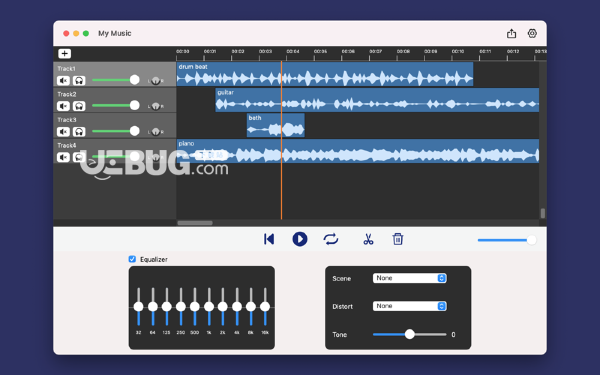Select the piano audio clip

point(358,151)
